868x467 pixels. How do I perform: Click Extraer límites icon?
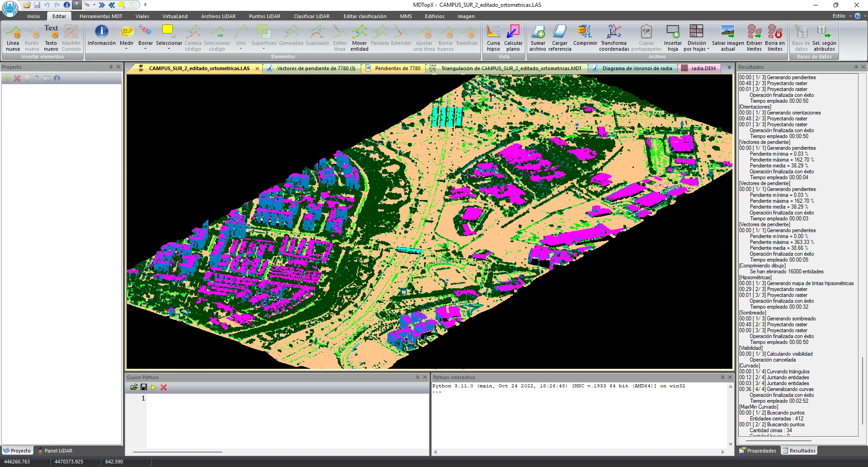point(754,32)
